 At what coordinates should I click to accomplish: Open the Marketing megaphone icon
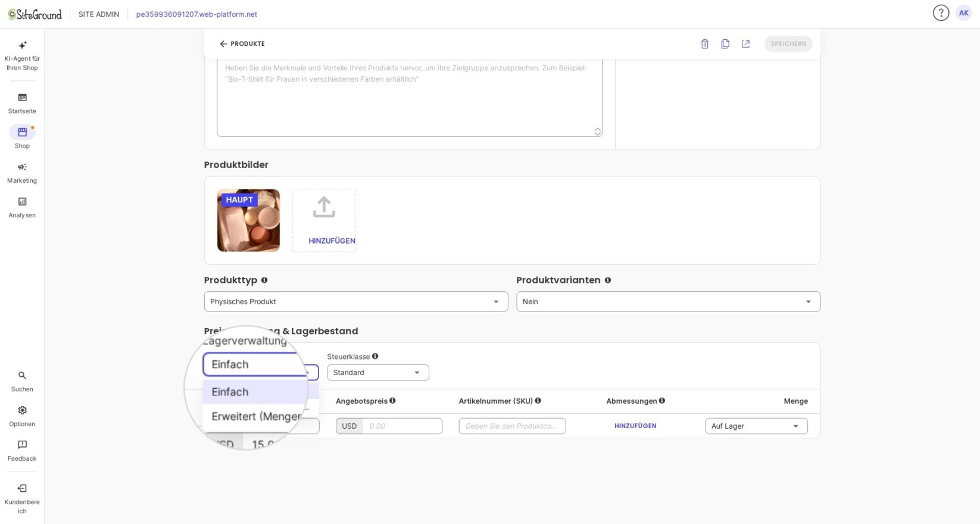click(22, 167)
